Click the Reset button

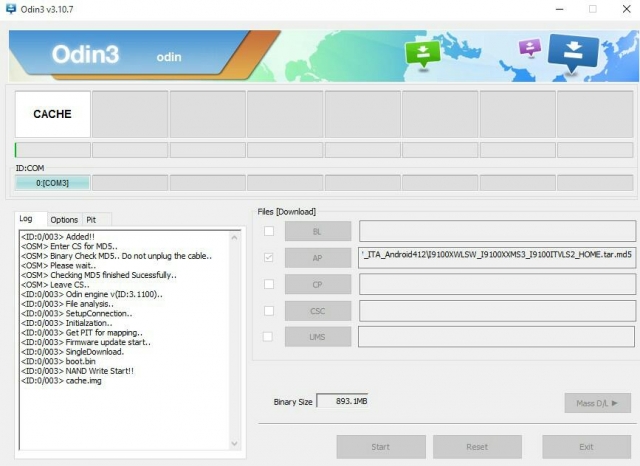477,447
